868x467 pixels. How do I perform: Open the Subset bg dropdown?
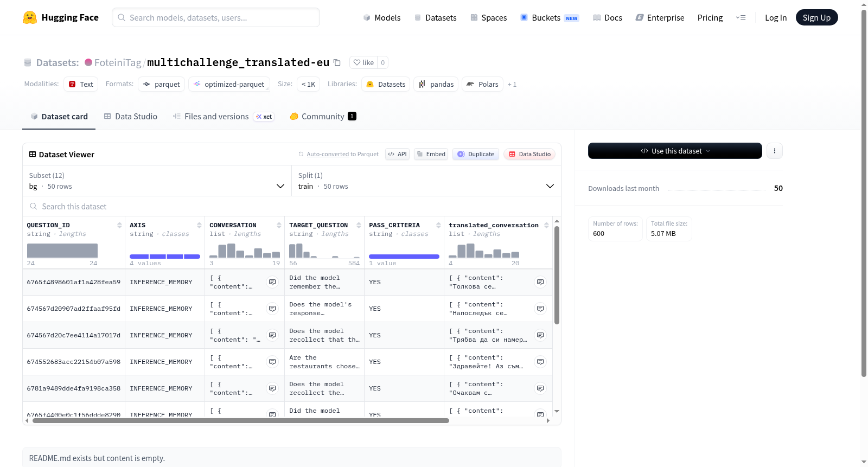point(157,181)
